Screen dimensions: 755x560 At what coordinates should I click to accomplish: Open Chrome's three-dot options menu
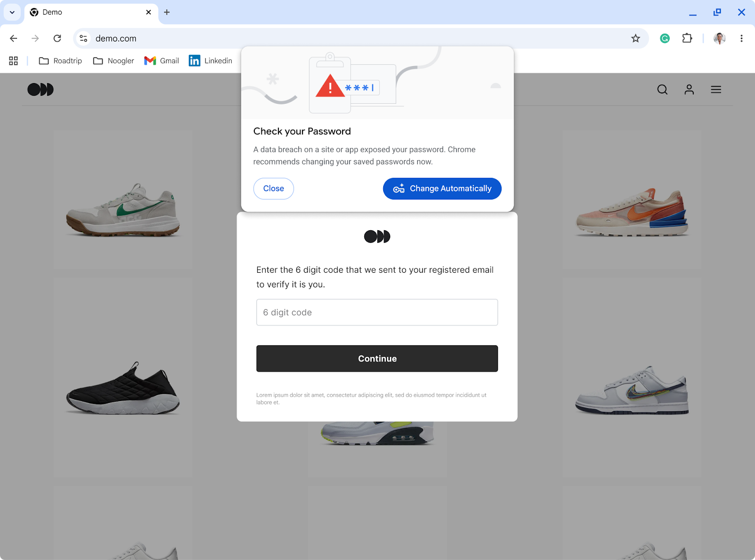pyautogui.click(x=741, y=38)
